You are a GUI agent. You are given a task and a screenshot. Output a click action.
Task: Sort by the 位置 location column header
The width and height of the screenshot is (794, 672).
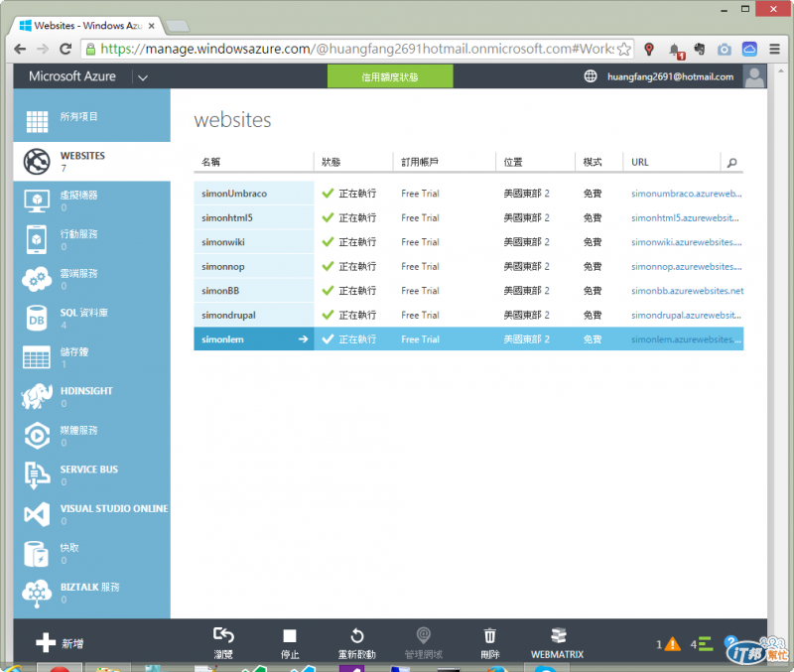(512, 162)
